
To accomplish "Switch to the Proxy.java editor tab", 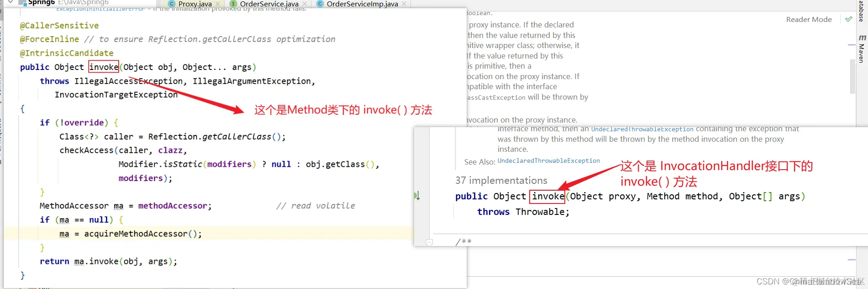I will [x=195, y=4].
